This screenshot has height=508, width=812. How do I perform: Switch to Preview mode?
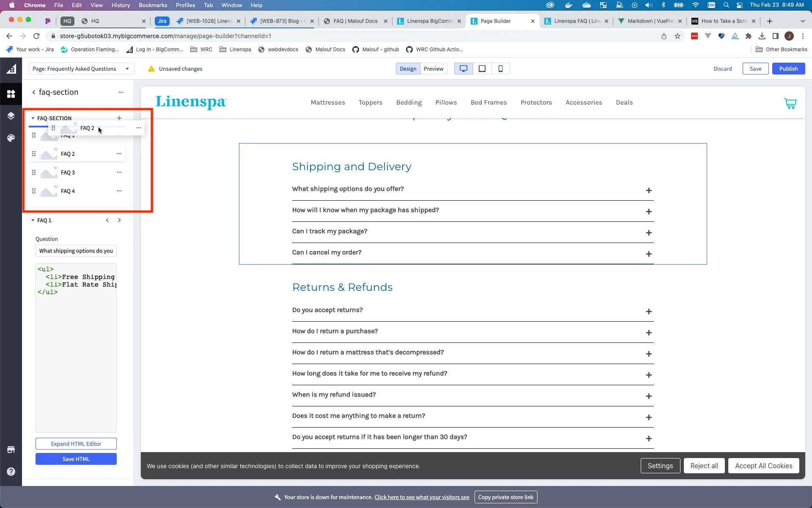pyautogui.click(x=433, y=69)
